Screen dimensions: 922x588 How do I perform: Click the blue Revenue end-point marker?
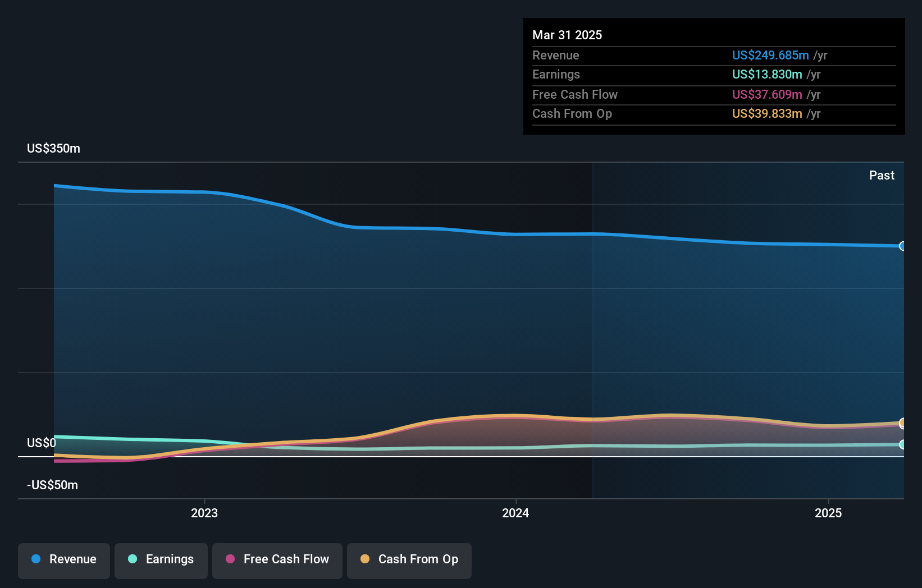(903, 246)
